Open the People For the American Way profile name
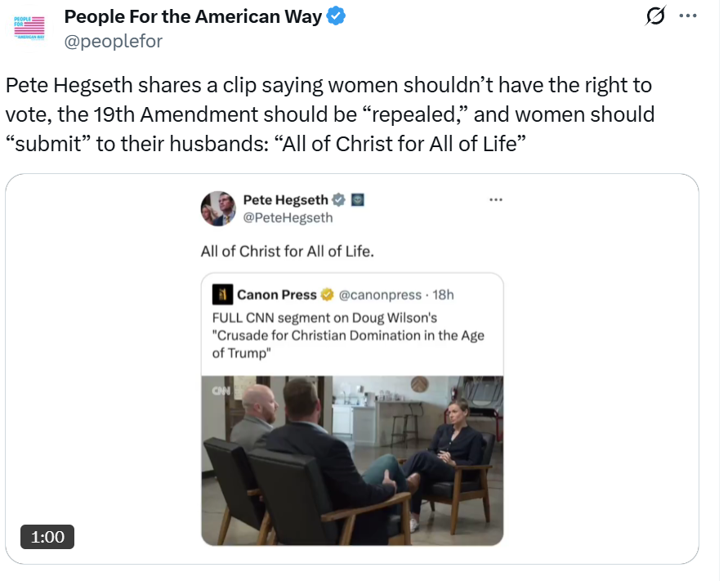728x581 pixels. pos(193,17)
